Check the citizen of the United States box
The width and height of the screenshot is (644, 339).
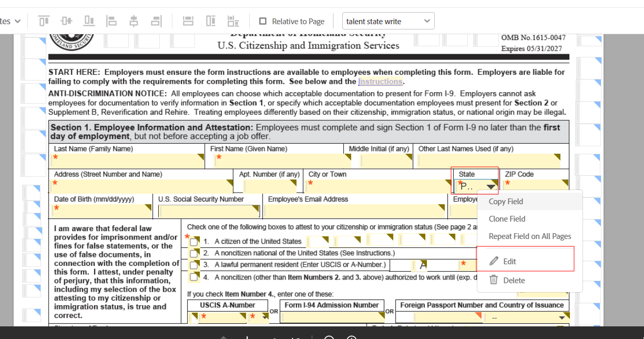(x=195, y=242)
